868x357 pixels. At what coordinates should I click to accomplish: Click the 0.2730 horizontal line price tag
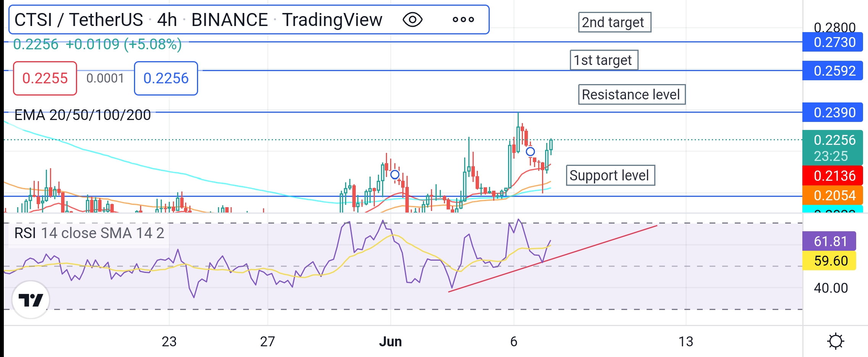(x=833, y=42)
